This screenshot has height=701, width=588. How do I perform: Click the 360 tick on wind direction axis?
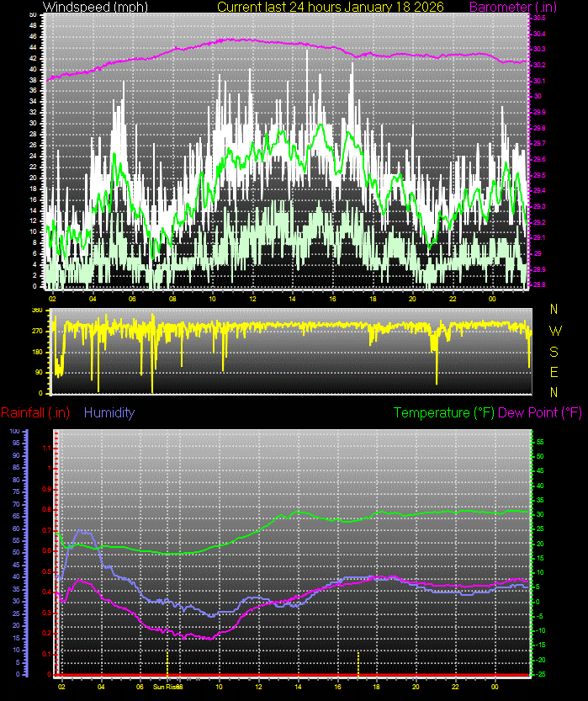(37, 311)
